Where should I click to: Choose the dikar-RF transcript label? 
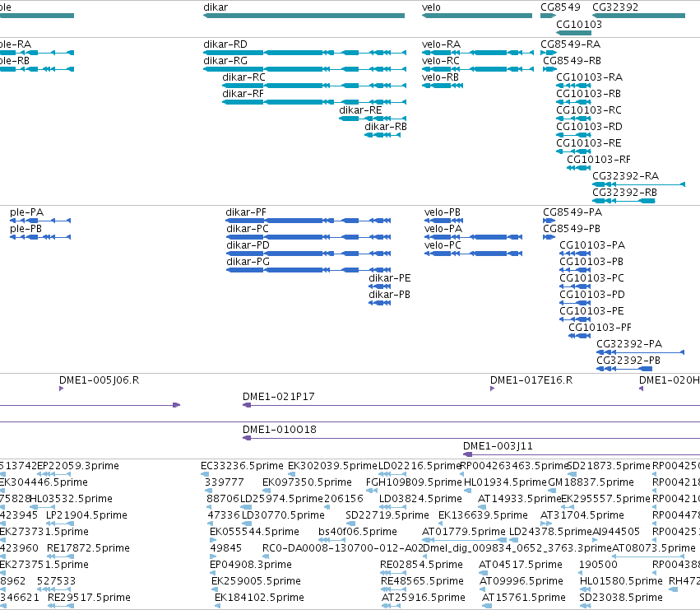243,94
